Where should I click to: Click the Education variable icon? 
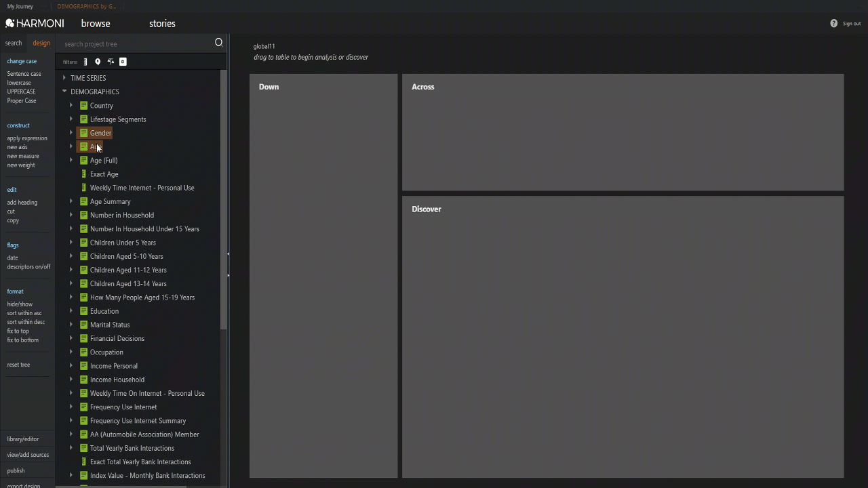coord(83,311)
